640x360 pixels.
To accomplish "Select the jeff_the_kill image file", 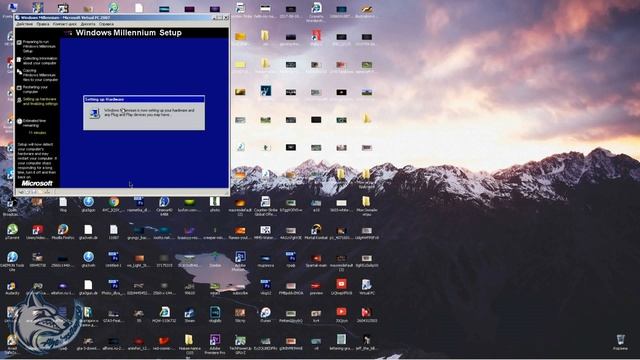I will (x=366, y=342).
